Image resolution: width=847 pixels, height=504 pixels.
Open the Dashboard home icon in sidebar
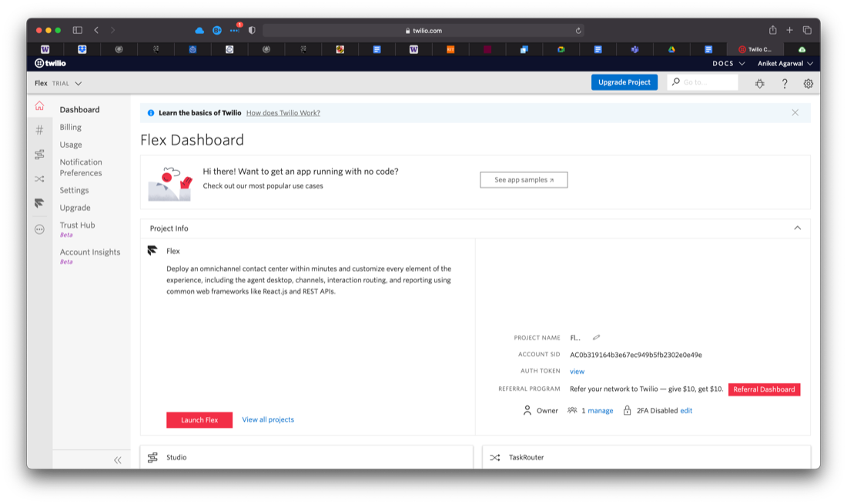[x=39, y=105]
